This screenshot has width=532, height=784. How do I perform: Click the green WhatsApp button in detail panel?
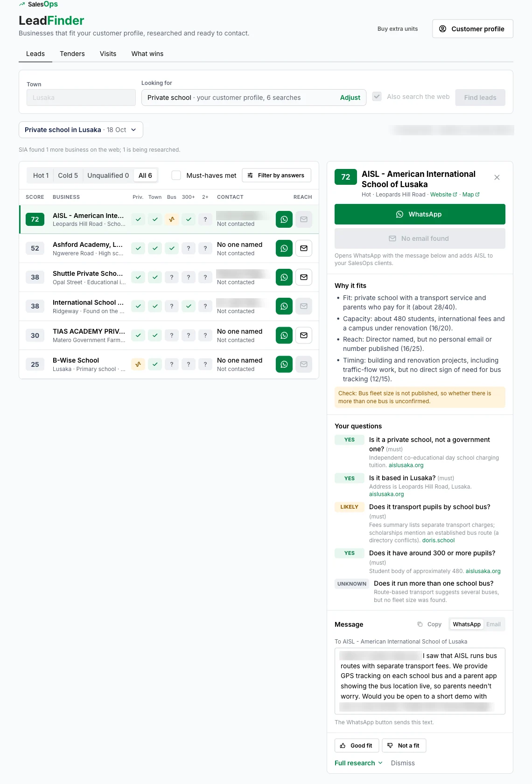pos(420,214)
